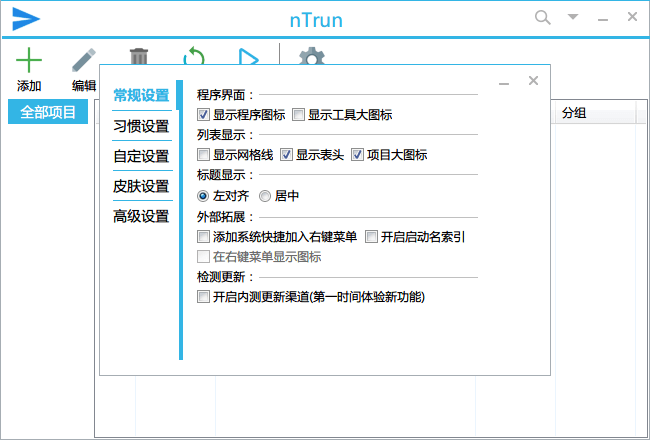Click the trash can delete icon
This screenshot has width=650, height=440.
coord(139,58)
